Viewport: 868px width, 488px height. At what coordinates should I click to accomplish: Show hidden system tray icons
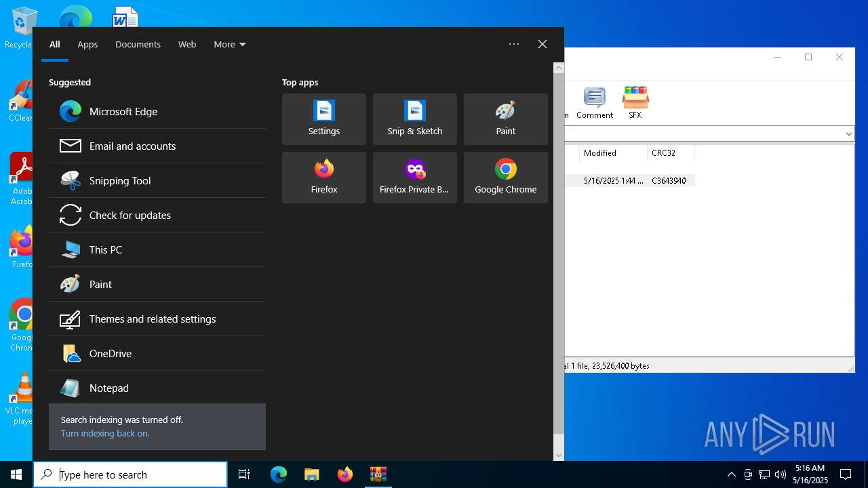click(x=731, y=474)
